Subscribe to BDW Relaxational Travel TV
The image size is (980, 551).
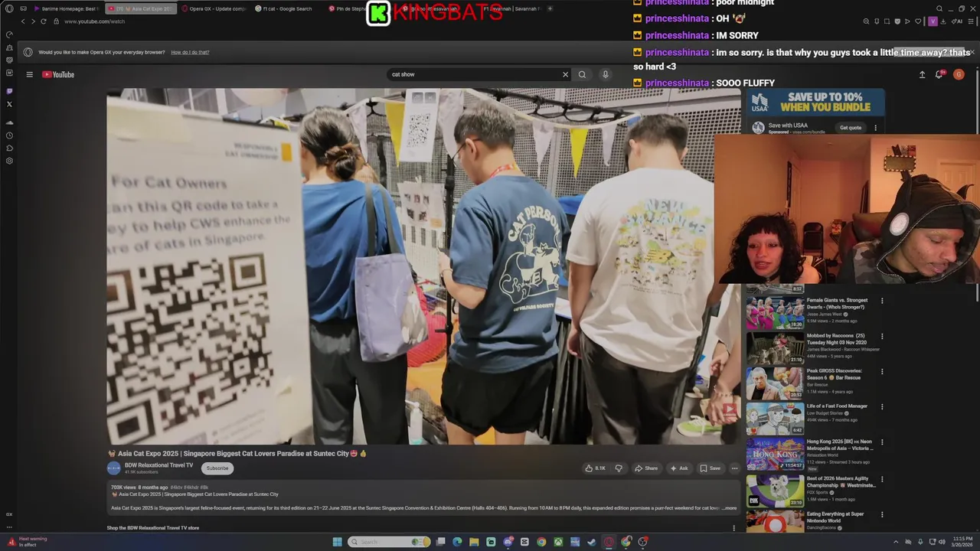pyautogui.click(x=217, y=468)
